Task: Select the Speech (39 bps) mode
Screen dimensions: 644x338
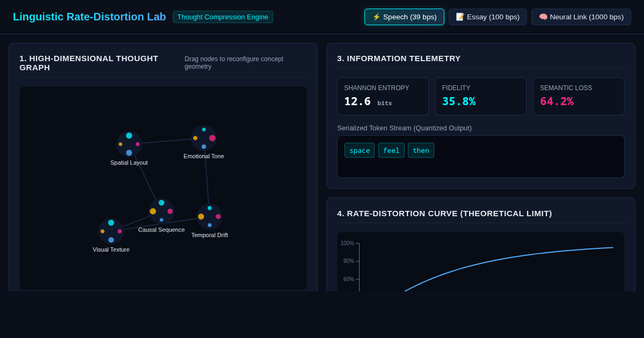Action: 404,17
